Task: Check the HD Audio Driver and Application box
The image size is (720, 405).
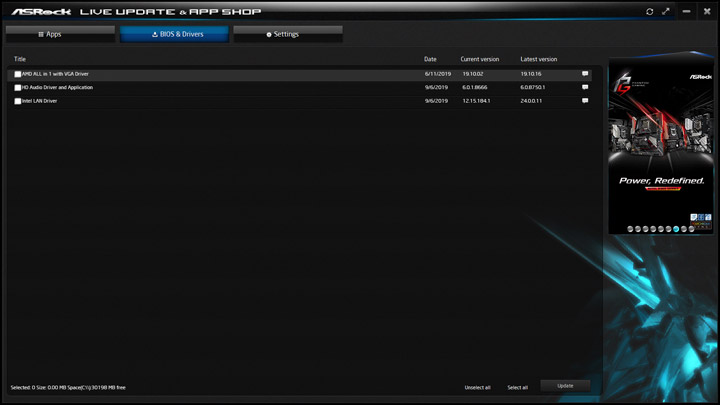Action: tap(17, 87)
